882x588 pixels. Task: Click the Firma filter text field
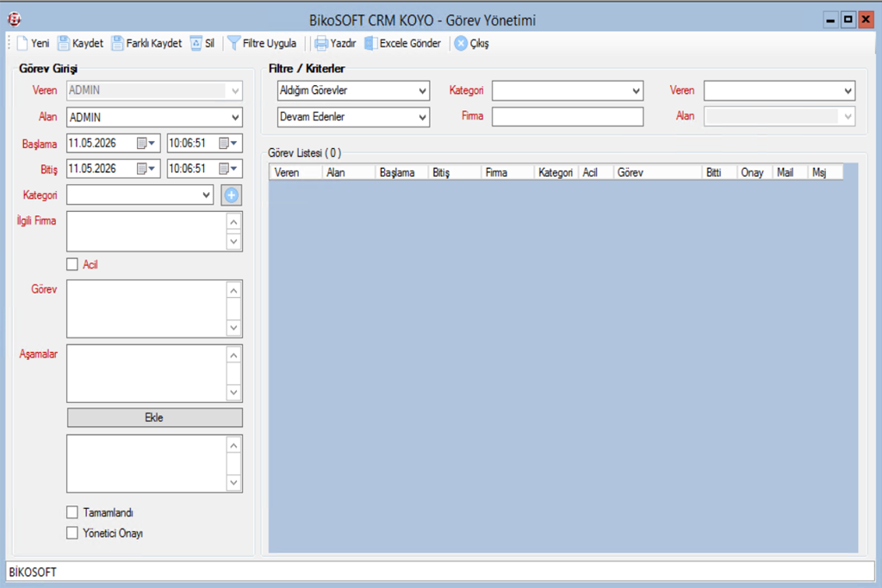tap(568, 116)
